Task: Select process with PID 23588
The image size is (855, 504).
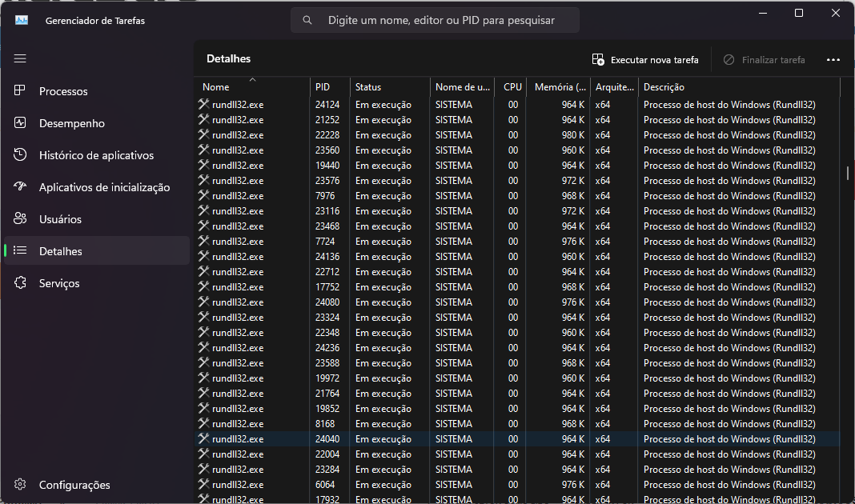Action: click(517, 363)
